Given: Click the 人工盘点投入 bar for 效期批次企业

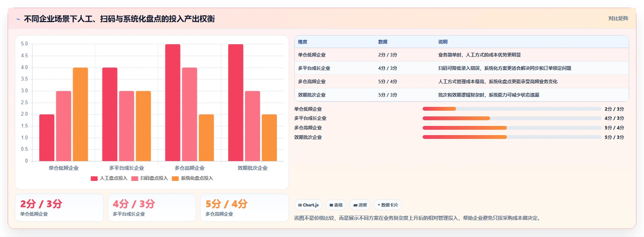Looking at the screenshot, I should click(x=236, y=103).
